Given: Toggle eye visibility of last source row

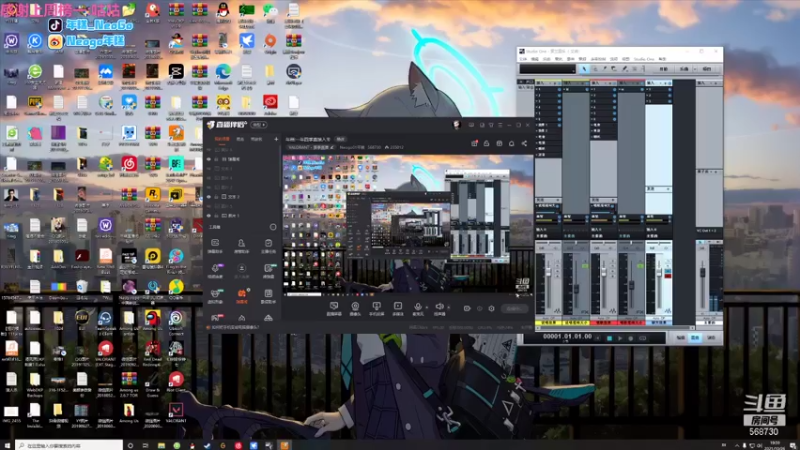Looking at the screenshot, I should tap(209, 216).
